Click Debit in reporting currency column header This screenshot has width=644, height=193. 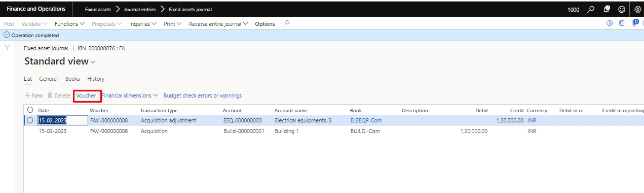[x=573, y=110]
